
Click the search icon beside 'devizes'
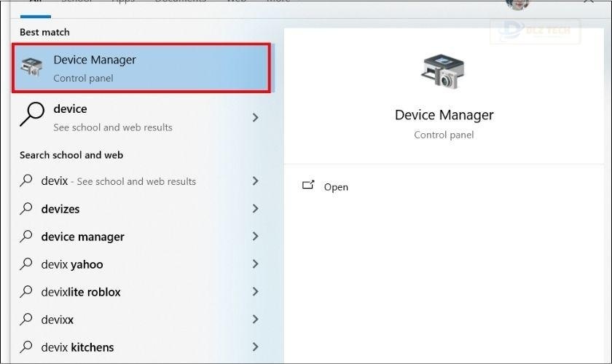pos(25,208)
